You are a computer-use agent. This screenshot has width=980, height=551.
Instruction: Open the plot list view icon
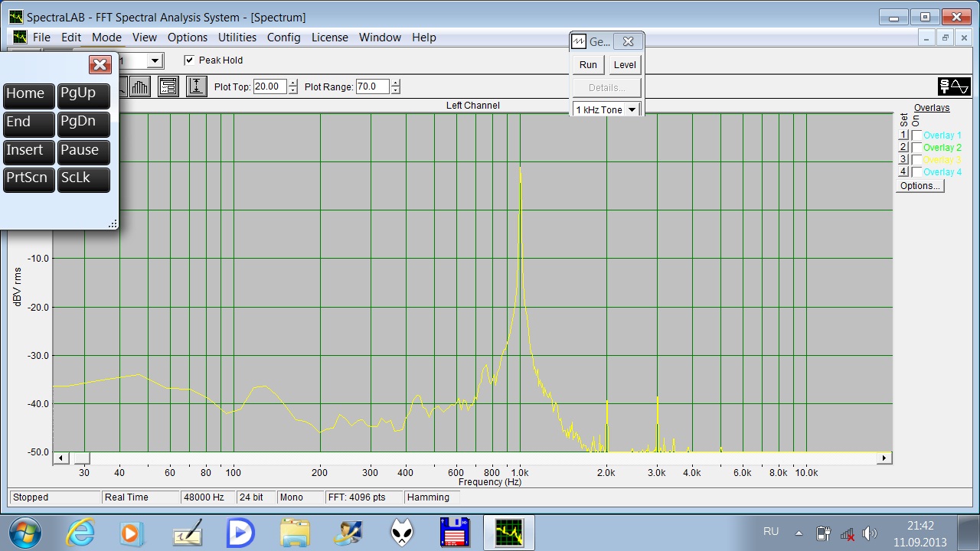coord(168,86)
